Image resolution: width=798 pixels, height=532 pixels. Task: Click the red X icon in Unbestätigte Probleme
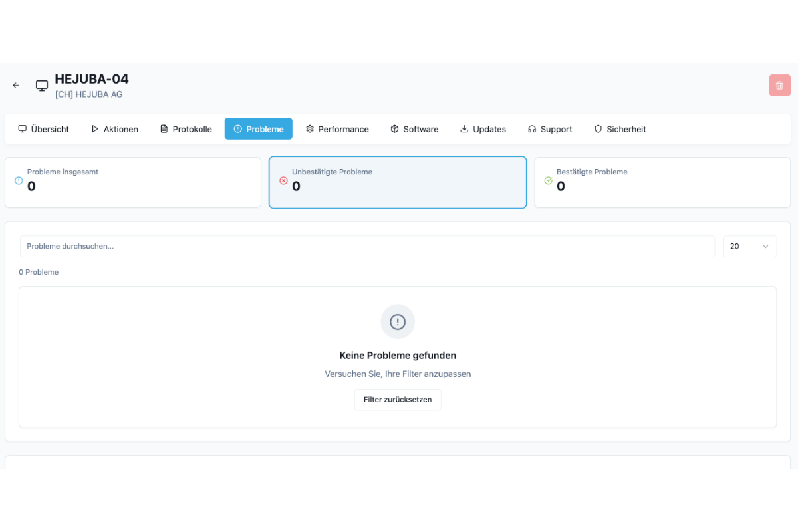coord(283,180)
